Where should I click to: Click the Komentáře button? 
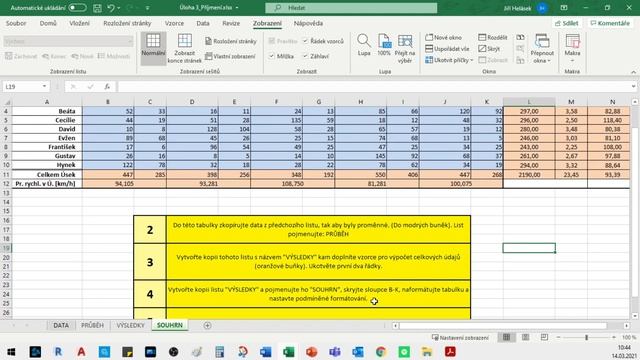[610, 23]
